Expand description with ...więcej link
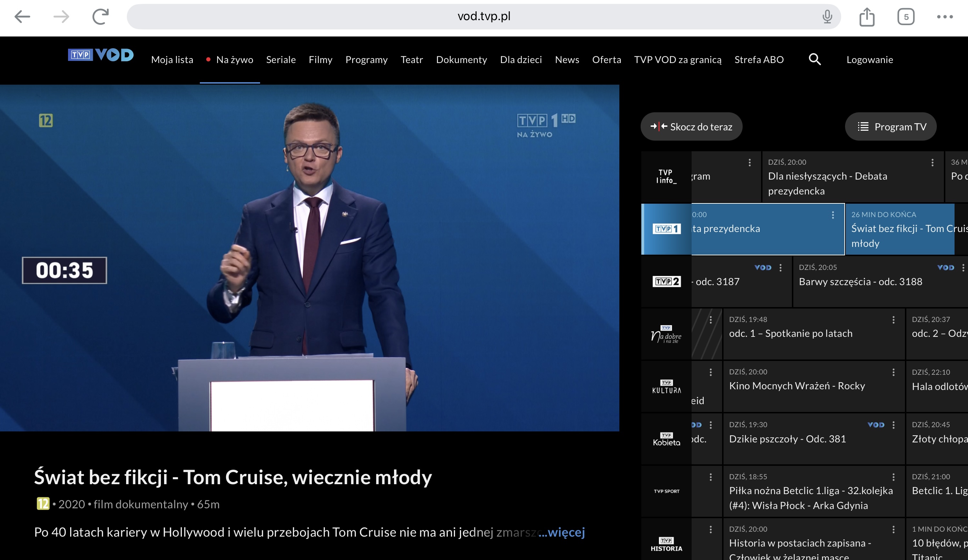 (562, 532)
